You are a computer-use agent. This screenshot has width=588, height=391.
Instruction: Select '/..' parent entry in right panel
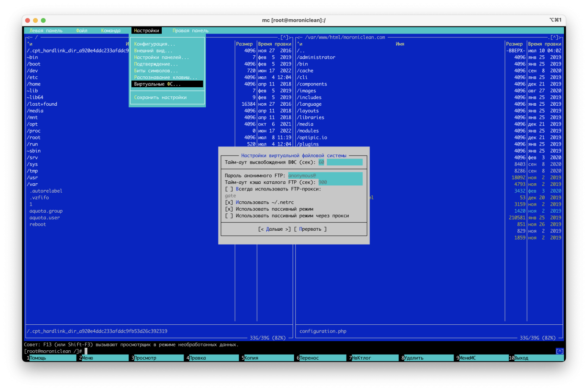301,51
